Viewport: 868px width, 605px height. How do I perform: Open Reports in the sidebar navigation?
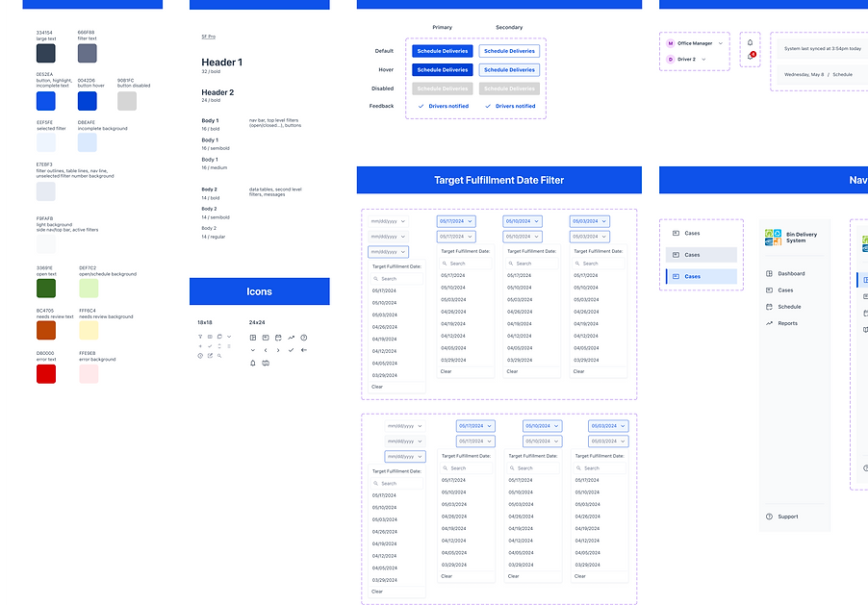pos(786,323)
